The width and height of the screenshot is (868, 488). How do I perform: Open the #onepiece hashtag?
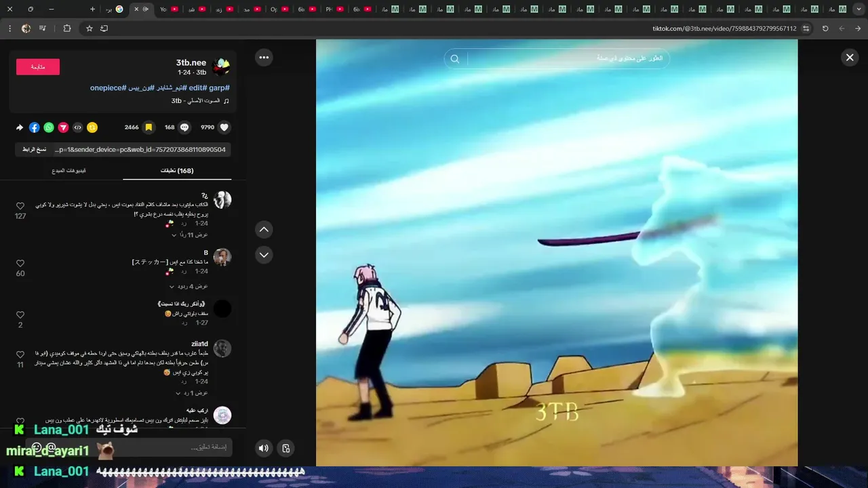[108, 88]
